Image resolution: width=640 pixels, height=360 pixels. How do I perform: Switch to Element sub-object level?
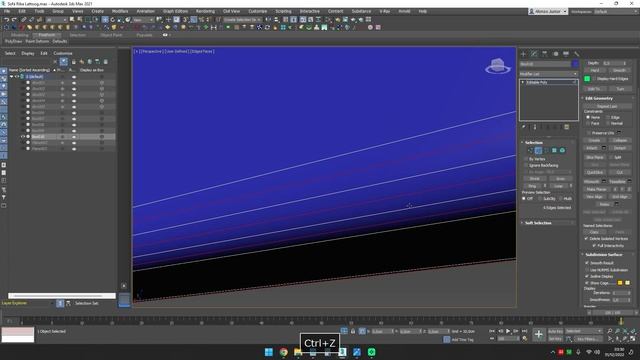click(x=562, y=151)
